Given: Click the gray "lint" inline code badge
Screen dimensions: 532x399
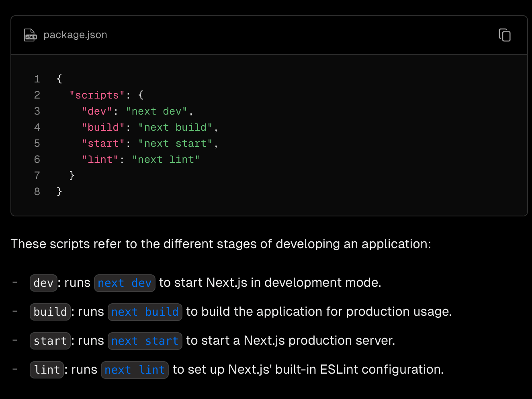Looking at the screenshot, I should [x=47, y=370].
